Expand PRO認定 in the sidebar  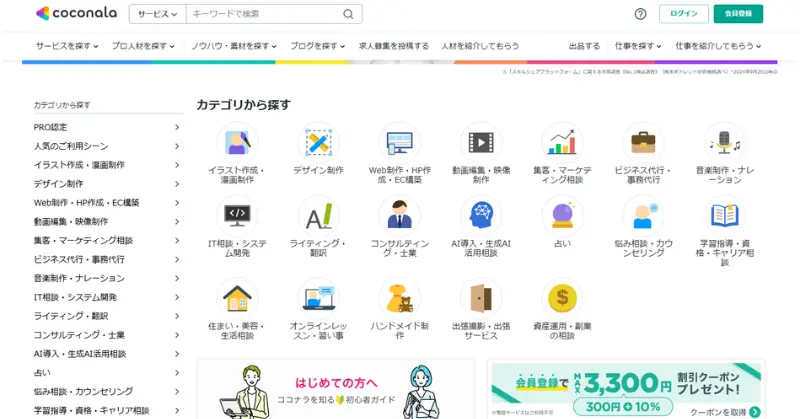pos(107,127)
